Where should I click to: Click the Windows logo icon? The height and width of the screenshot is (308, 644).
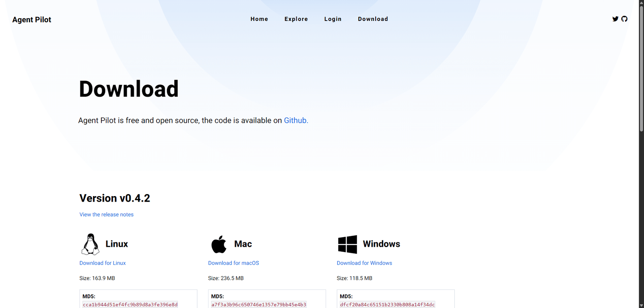(x=347, y=244)
